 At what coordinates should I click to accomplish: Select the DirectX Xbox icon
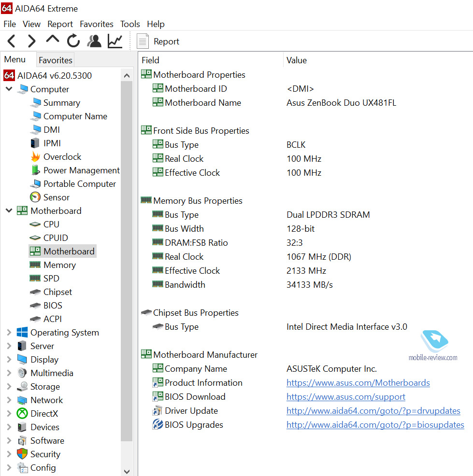(x=22, y=413)
